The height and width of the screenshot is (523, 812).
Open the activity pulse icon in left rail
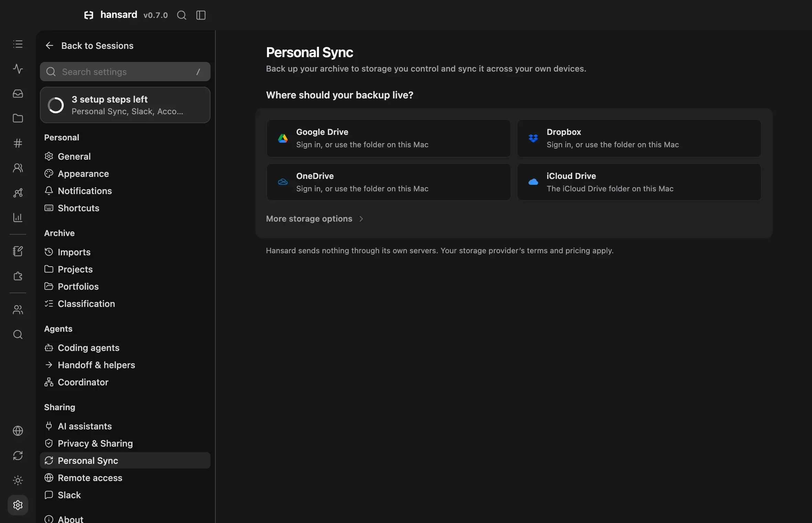tap(18, 69)
